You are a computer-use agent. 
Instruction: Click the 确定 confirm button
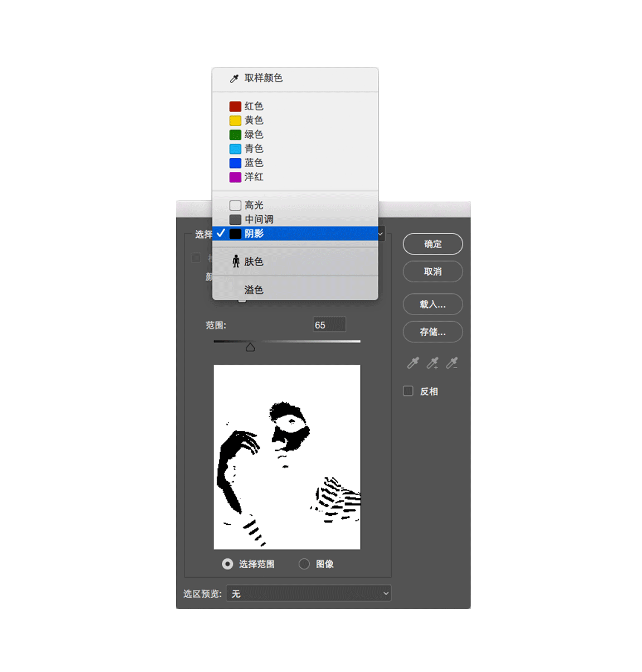(x=432, y=244)
